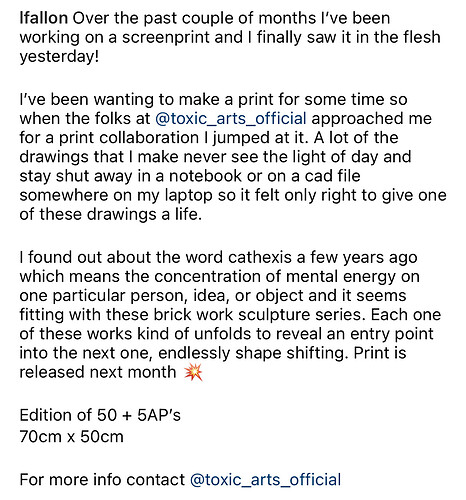The width and height of the screenshot is (466, 500).
Task: Click the words 'For more info contact'
Action: (x=102, y=480)
